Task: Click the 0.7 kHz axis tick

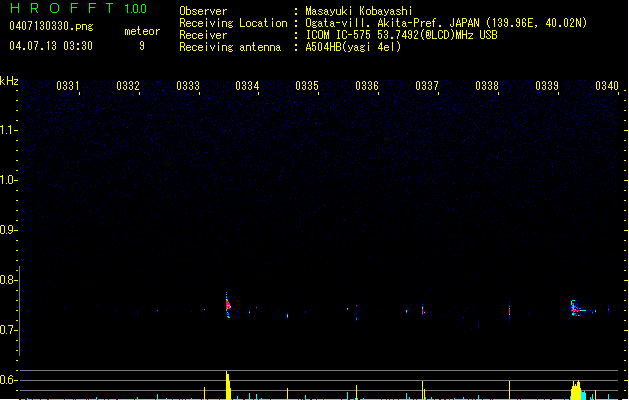Action: 8,330
